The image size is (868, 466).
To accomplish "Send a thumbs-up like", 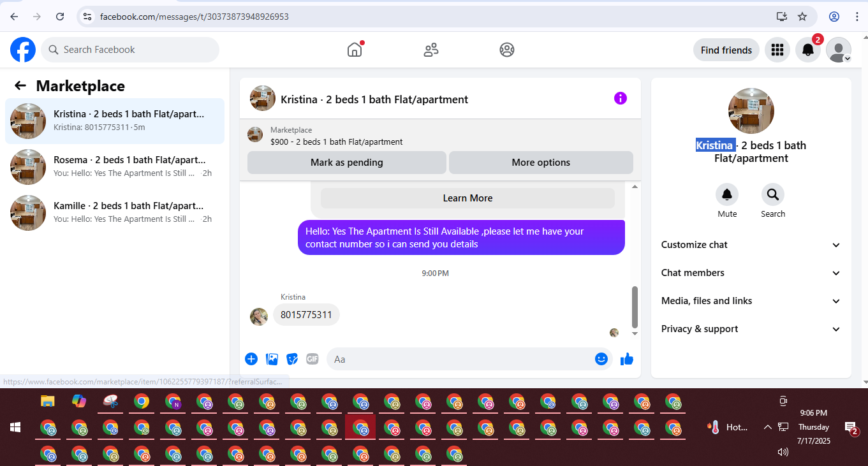I will [627, 359].
